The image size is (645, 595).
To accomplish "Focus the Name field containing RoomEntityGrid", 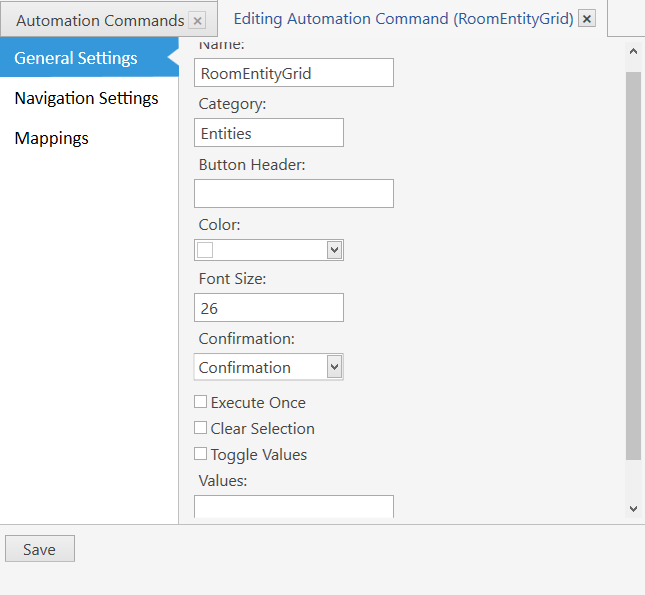I will (x=294, y=73).
